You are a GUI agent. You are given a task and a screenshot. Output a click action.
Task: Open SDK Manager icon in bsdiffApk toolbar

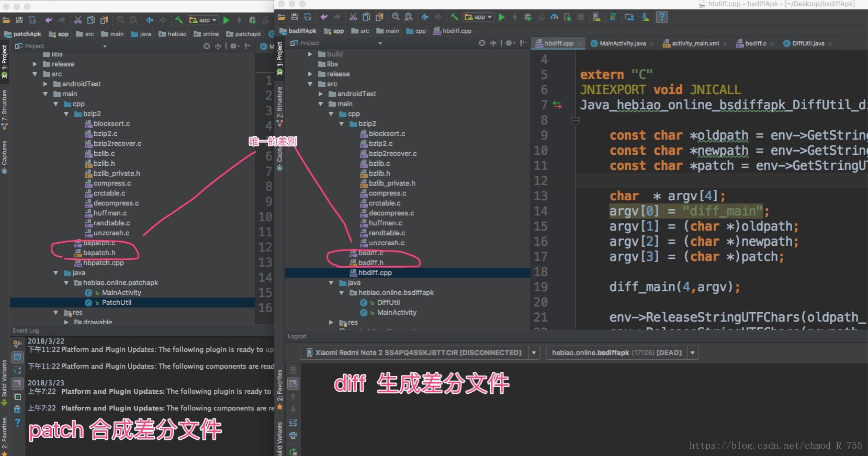pos(645,17)
